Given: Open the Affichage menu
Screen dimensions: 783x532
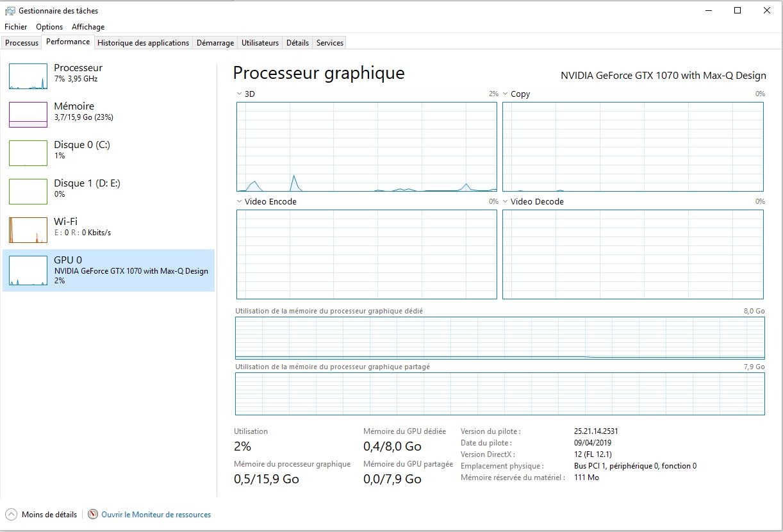Looking at the screenshot, I should coord(88,27).
